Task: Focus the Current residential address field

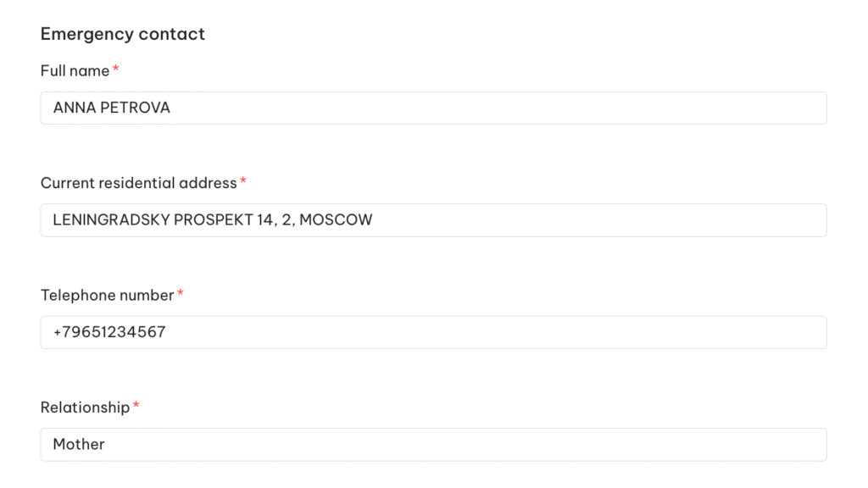Action: click(433, 220)
